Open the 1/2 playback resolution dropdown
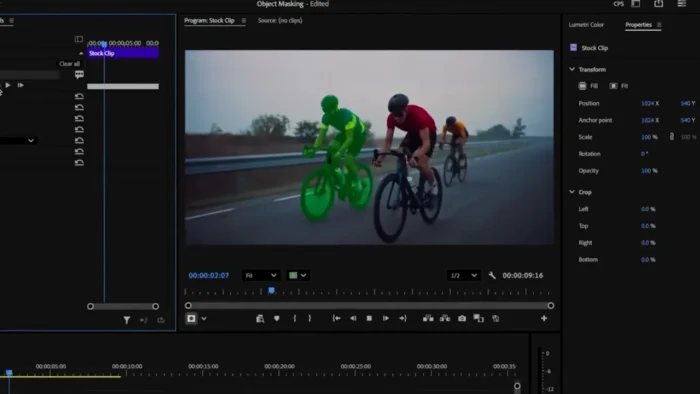 coord(463,275)
